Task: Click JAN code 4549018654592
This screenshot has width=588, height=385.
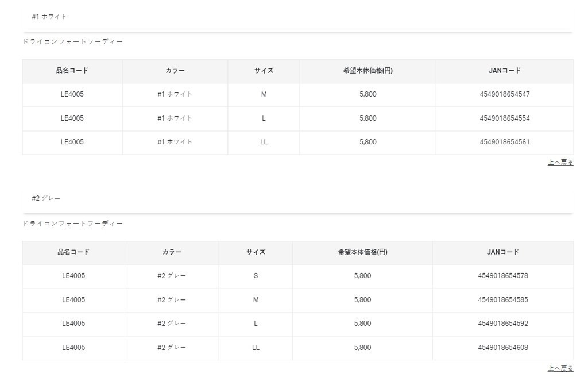Action: [502, 324]
